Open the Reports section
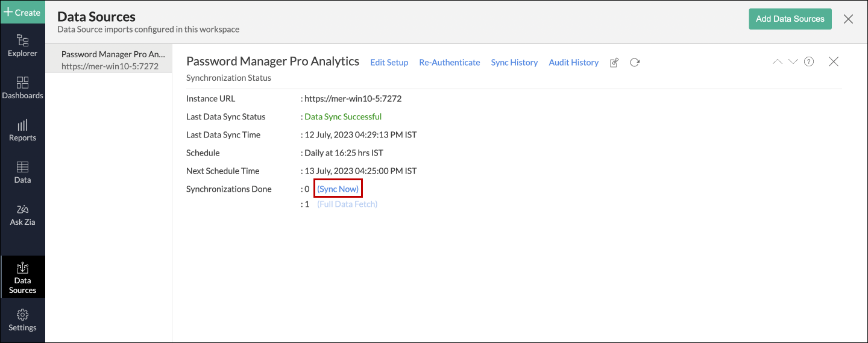 pos(22,130)
